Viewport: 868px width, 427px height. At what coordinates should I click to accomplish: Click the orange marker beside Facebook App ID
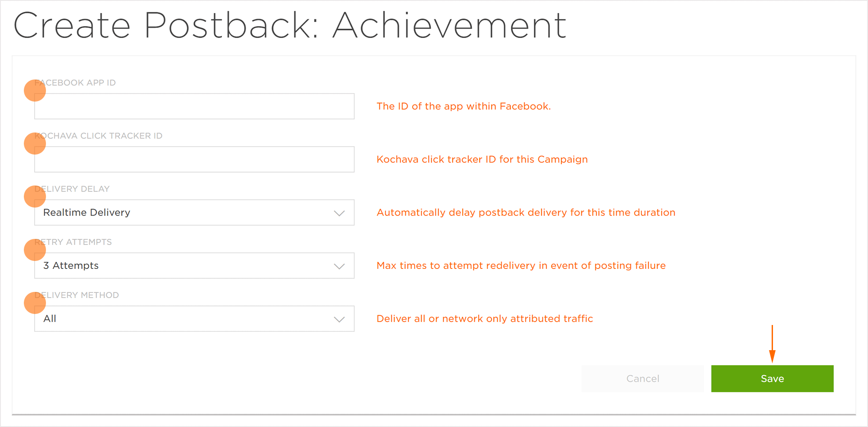tap(35, 91)
